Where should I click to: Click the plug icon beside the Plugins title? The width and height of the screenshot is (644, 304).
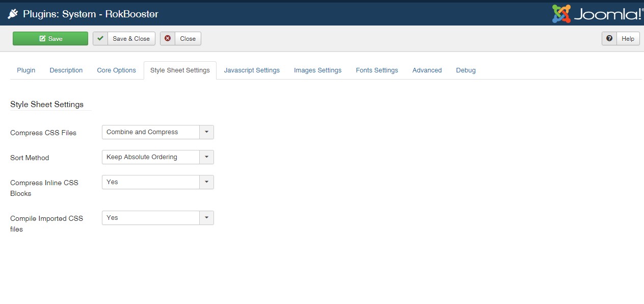[13, 14]
